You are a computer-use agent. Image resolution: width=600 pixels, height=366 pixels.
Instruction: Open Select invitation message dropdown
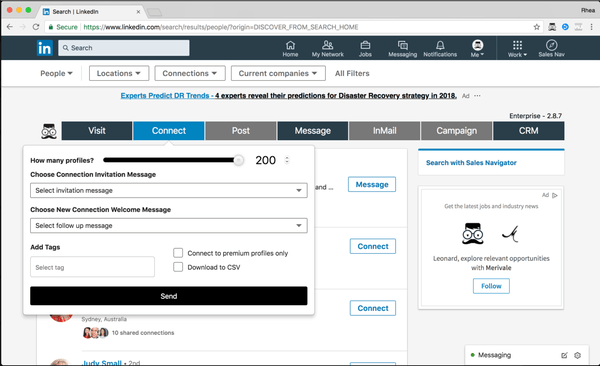(x=169, y=190)
